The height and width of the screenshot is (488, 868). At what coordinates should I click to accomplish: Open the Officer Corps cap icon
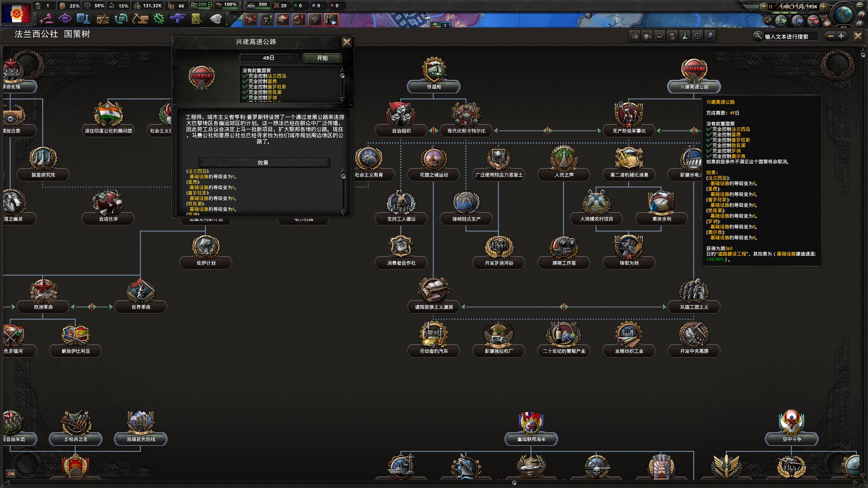pyautogui.click(x=215, y=19)
